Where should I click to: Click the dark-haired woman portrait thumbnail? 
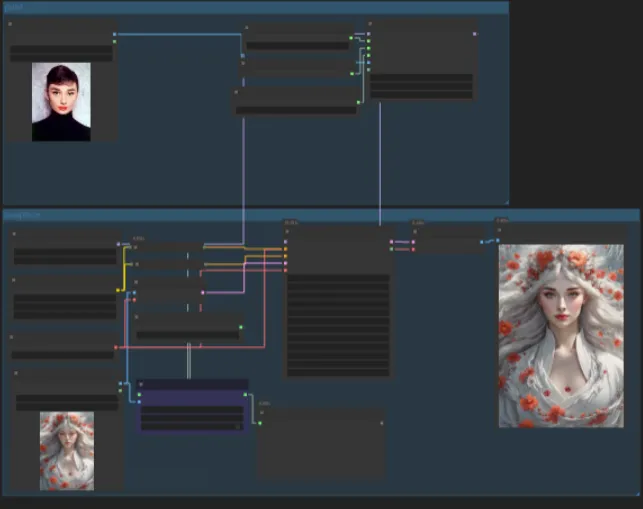61,101
